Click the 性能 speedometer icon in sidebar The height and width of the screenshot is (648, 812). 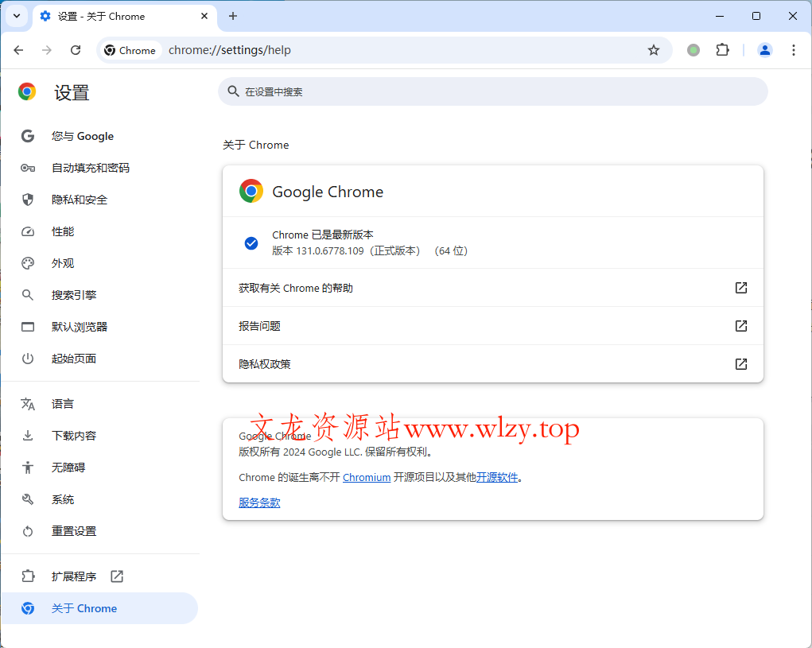click(27, 231)
